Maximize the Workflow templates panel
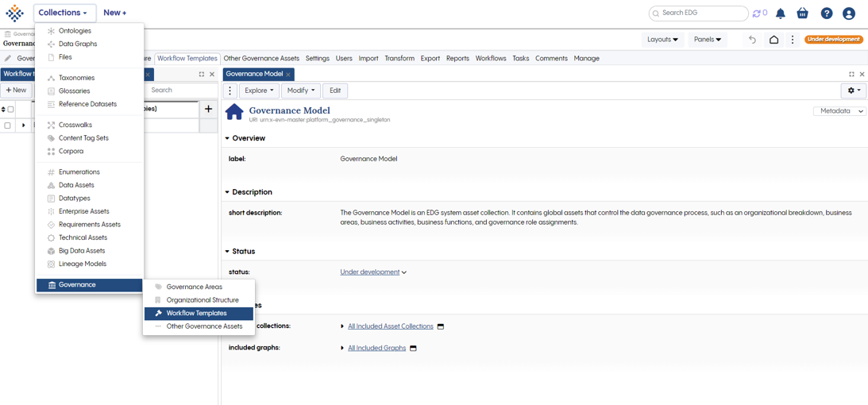The width and height of the screenshot is (868, 405). (202, 74)
